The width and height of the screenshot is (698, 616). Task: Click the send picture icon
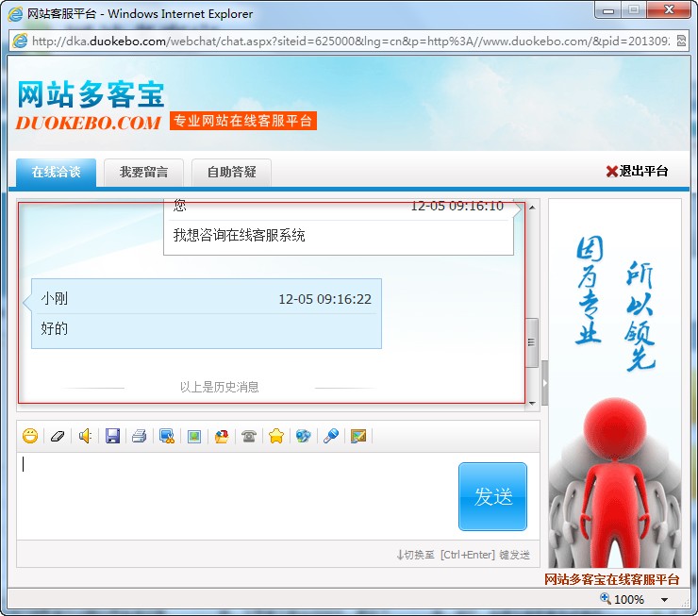coord(194,436)
